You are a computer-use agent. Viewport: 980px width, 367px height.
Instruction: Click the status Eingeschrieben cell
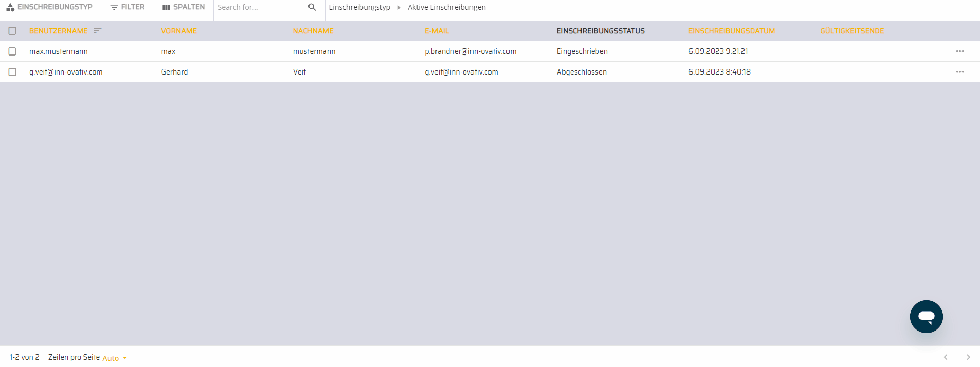coord(582,51)
